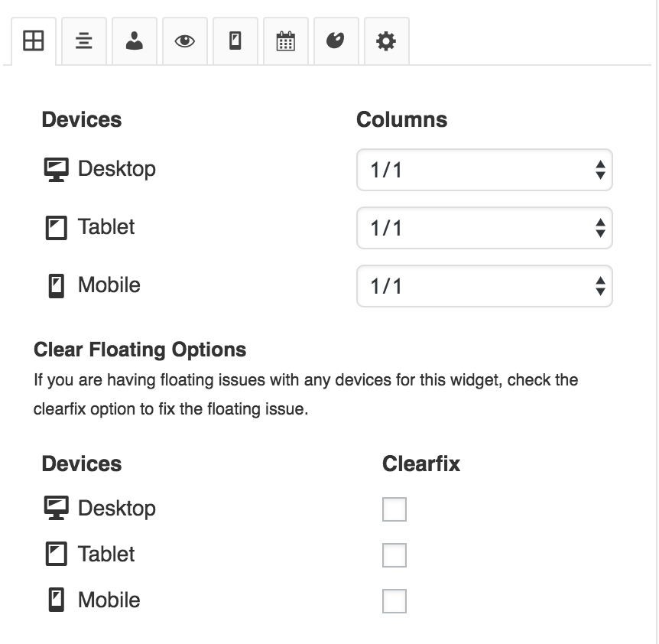Open the grid columns tab

[x=34, y=41]
